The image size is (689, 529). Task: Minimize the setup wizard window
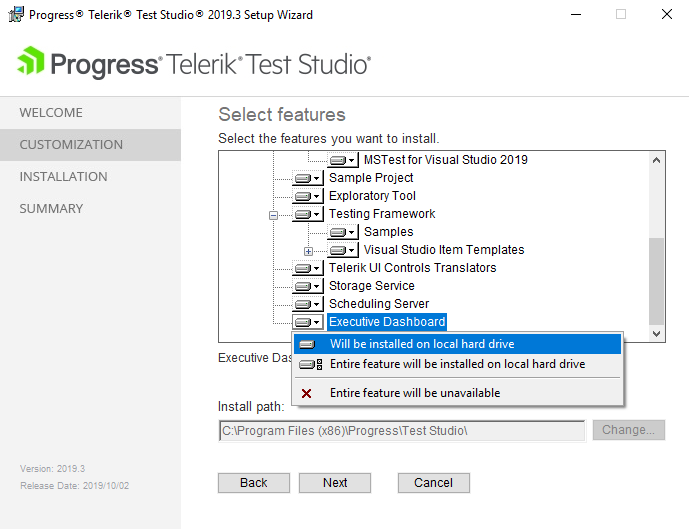pos(576,14)
